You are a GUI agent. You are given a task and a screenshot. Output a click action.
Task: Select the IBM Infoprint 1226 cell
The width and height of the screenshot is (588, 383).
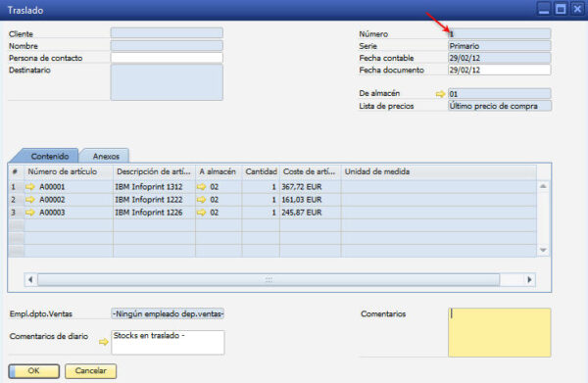pos(154,213)
